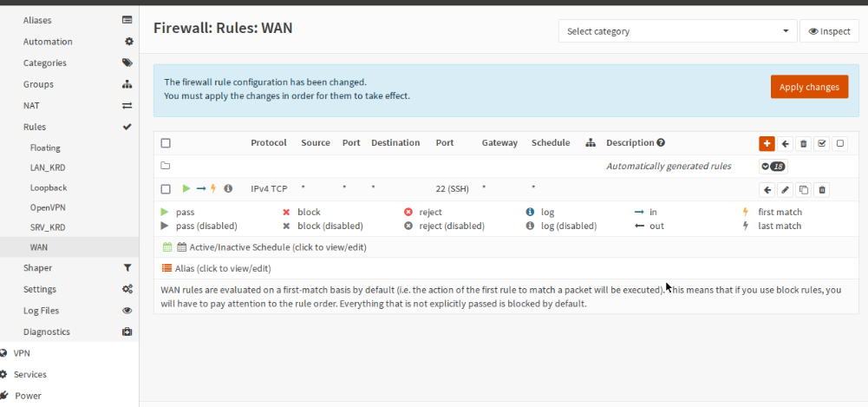This screenshot has height=407, width=868.
Task: Click the edit pencil icon for SSH rule
Action: 786,189
